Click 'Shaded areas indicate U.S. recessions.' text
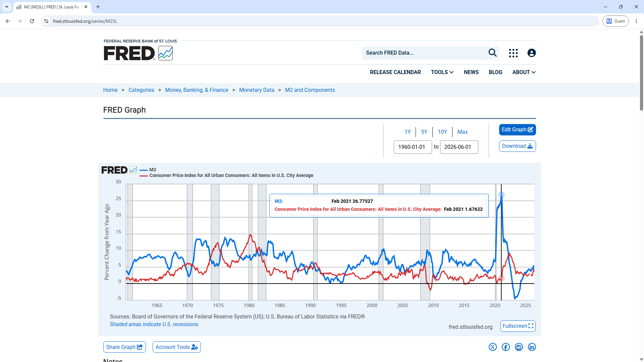Screen dimensions: 644x362 click(154, 324)
